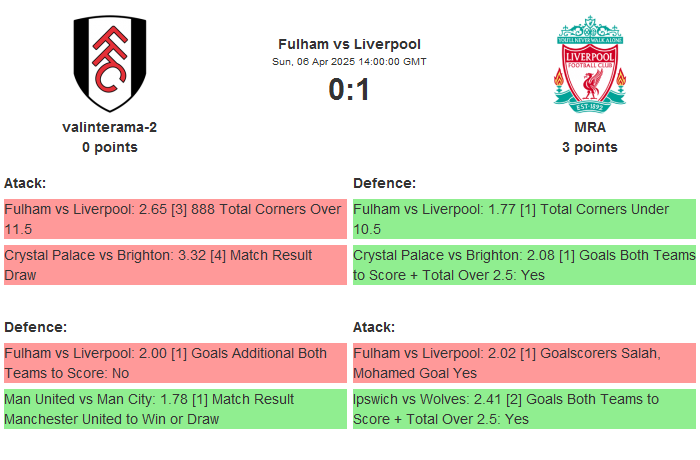The image size is (700, 460).
Task: Select the Goalscorers Salah bet
Action: click(x=524, y=363)
